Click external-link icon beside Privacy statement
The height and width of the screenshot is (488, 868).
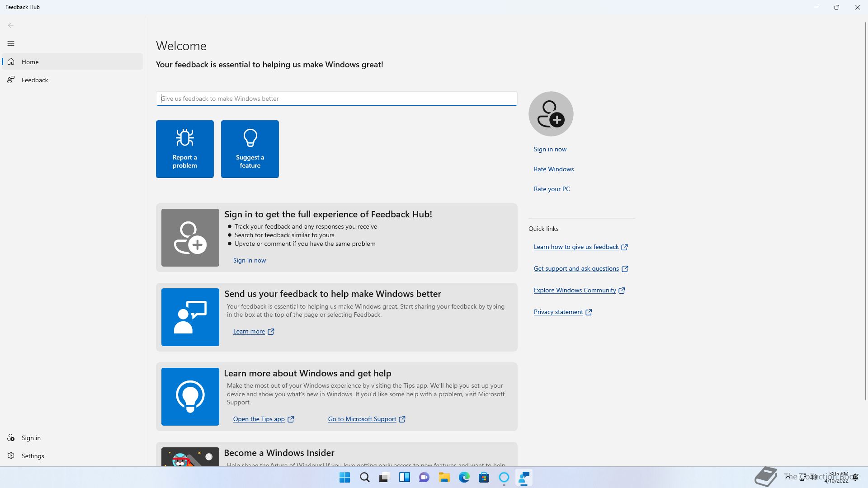tap(589, 312)
